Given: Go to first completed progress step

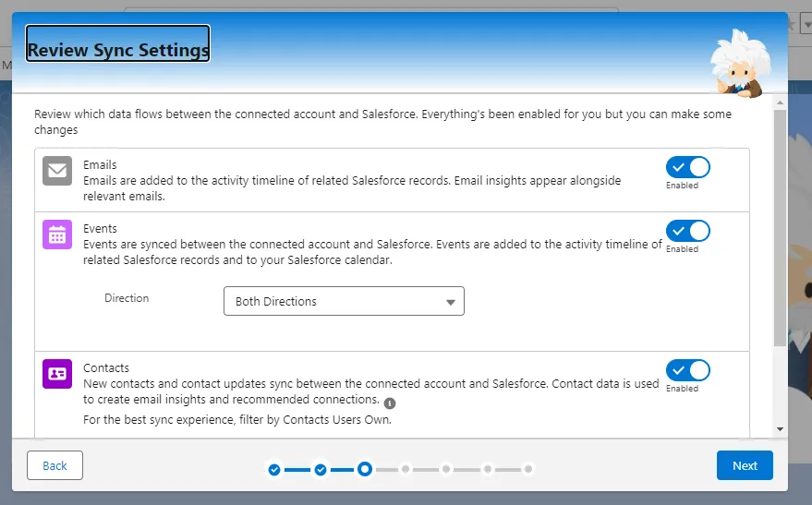Looking at the screenshot, I should [x=274, y=470].
